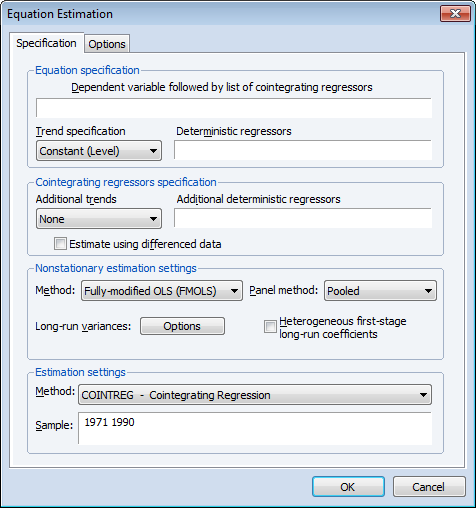The height and width of the screenshot is (508, 476).
Task: Click the Sample range text field
Action: tap(255, 428)
